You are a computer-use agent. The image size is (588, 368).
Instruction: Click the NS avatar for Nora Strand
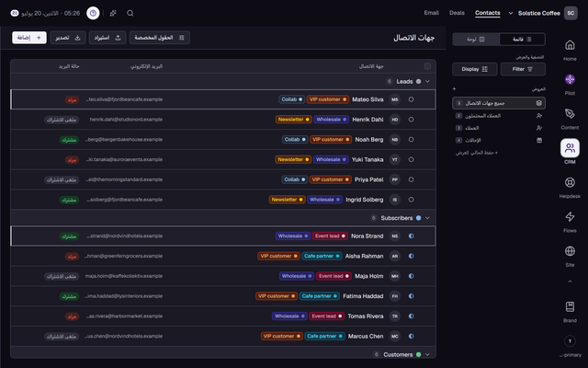pos(394,236)
